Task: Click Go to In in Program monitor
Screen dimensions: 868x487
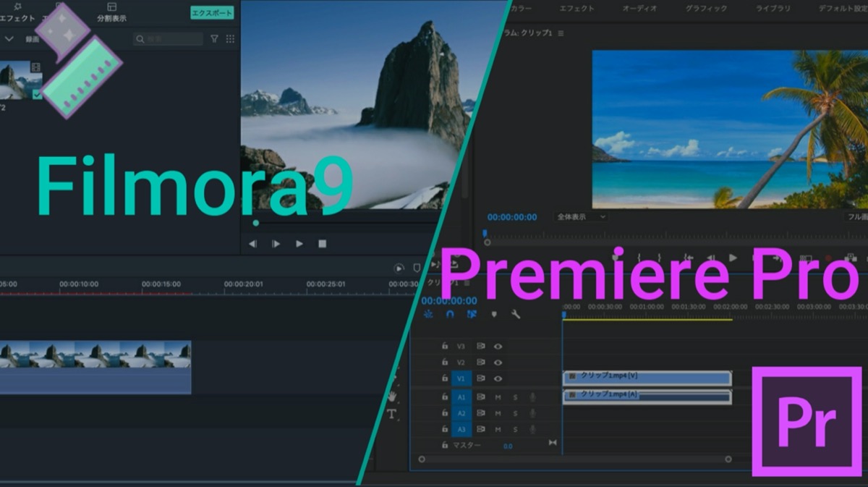Action: point(688,258)
